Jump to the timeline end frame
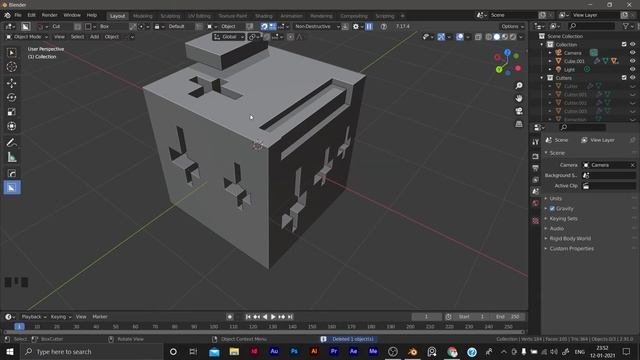 point(290,317)
